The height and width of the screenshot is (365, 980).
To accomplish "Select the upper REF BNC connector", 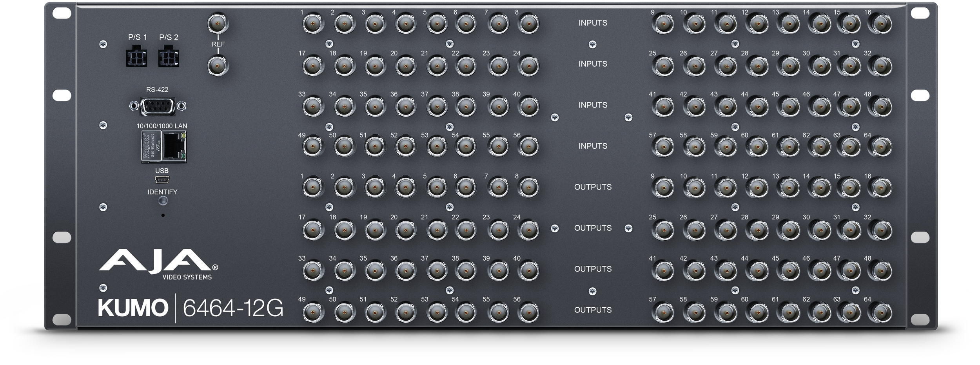I will [218, 24].
